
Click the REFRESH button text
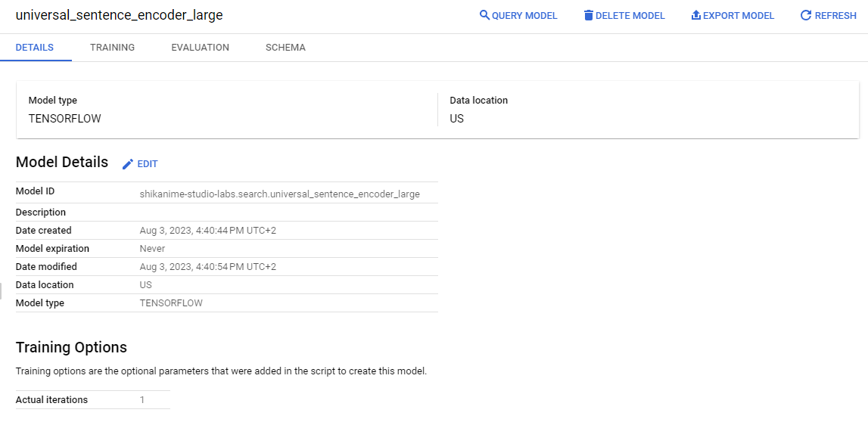click(835, 16)
